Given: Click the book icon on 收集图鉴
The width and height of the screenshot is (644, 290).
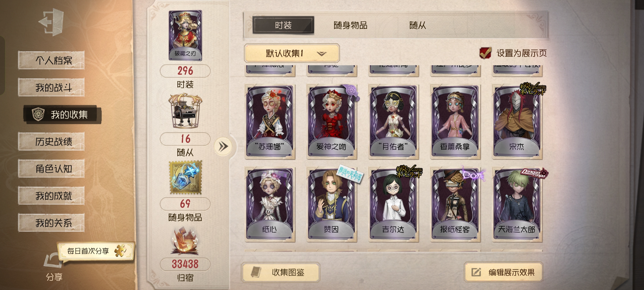Looking at the screenshot, I should tap(256, 272).
